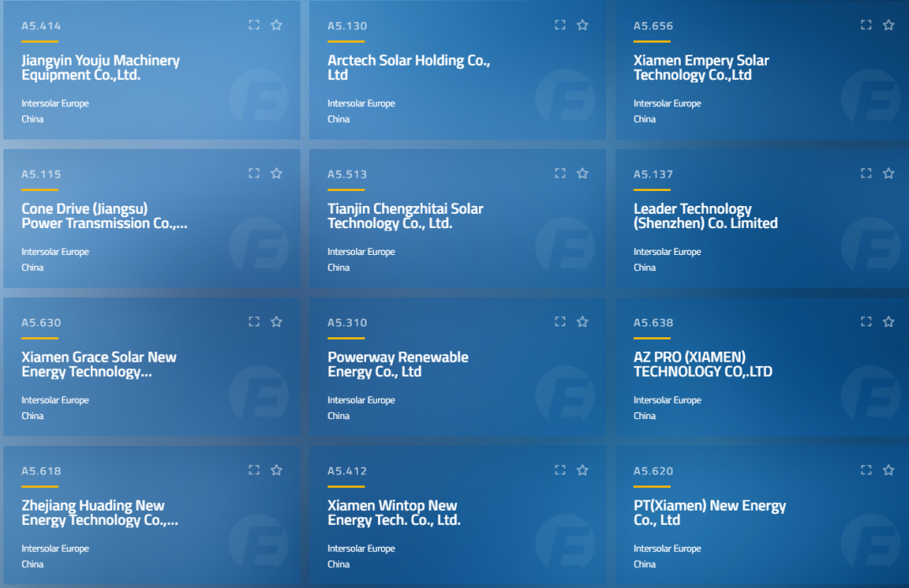Click China on the A5.412 card

click(x=338, y=564)
